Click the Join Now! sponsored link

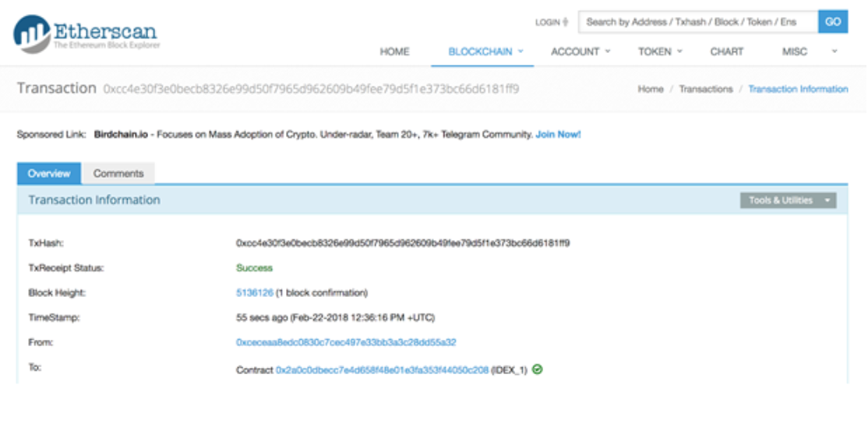[x=558, y=134]
